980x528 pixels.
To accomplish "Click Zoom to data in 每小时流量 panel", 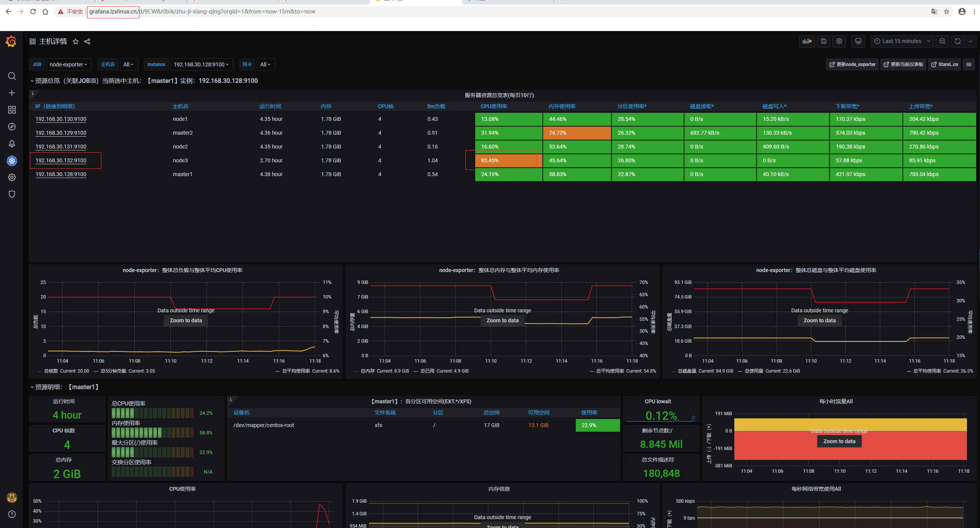I will point(839,441).
